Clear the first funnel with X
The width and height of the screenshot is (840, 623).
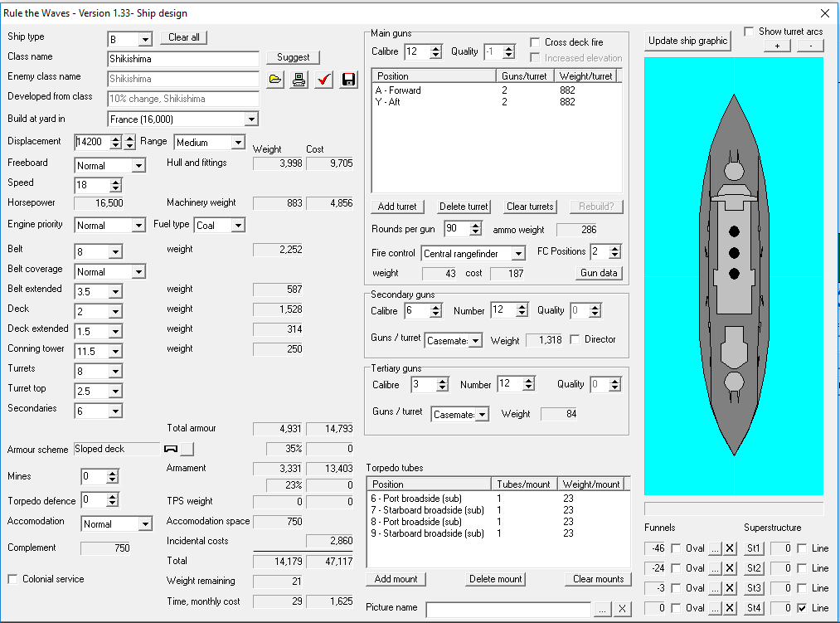coord(730,548)
